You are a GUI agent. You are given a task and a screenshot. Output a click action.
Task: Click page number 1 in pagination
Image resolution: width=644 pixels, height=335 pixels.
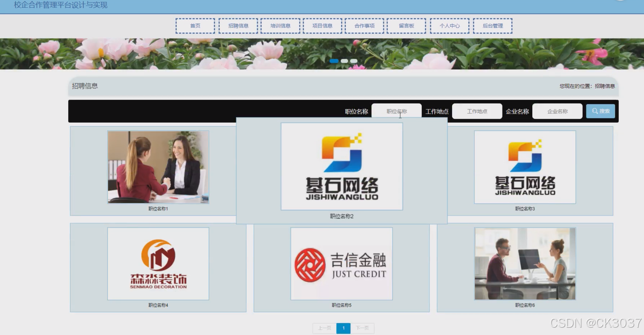343,328
